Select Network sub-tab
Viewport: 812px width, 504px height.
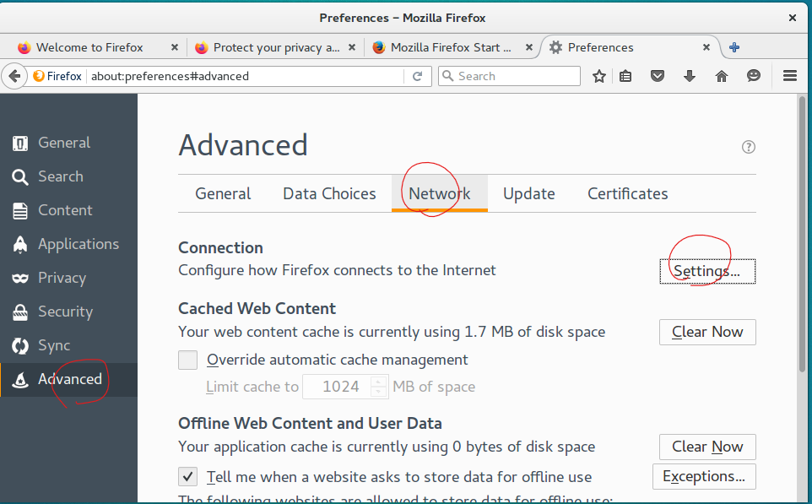point(440,193)
